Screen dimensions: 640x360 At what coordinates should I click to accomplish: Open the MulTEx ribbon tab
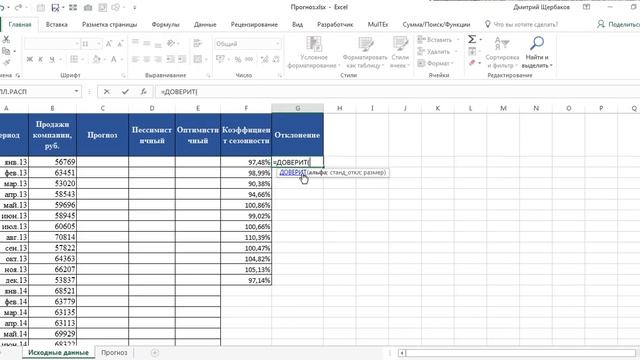(378, 24)
